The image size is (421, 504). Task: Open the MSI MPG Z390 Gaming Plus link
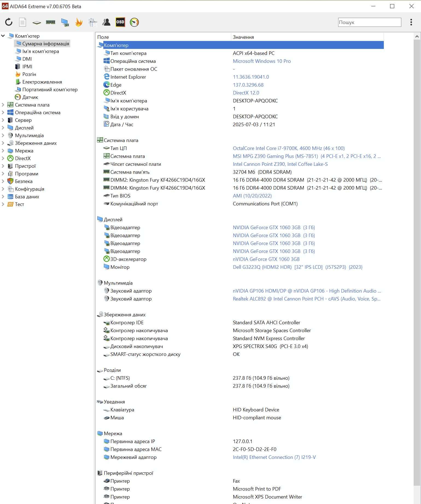pyautogui.click(x=307, y=156)
